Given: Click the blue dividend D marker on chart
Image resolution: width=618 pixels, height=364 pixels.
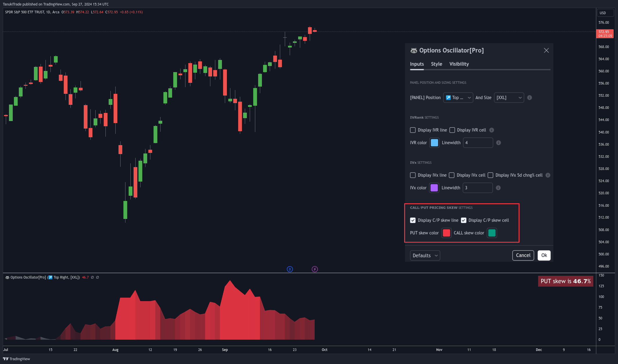Looking at the screenshot, I should point(290,269).
